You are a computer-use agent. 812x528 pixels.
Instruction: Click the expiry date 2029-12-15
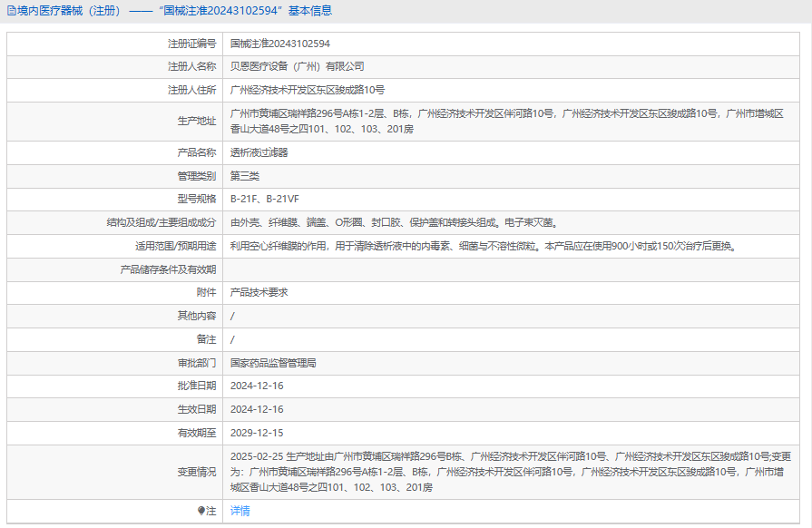tap(257, 433)
